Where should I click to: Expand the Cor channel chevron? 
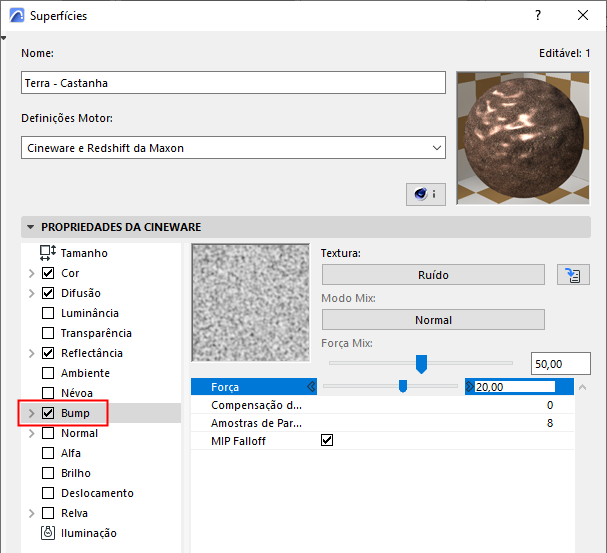[x=32, y=273]
